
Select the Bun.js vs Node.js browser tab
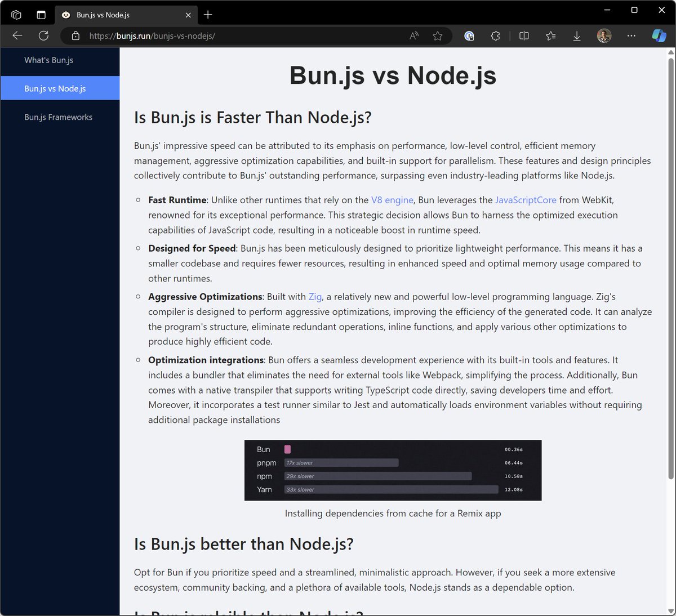pyautogui.click(x=126, y=15)
